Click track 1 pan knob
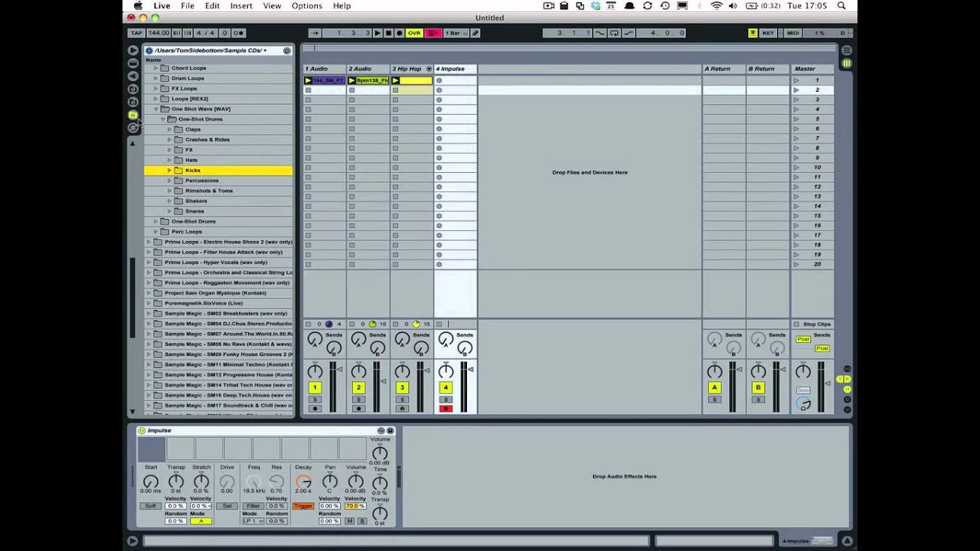 click(x=315, y=372)
